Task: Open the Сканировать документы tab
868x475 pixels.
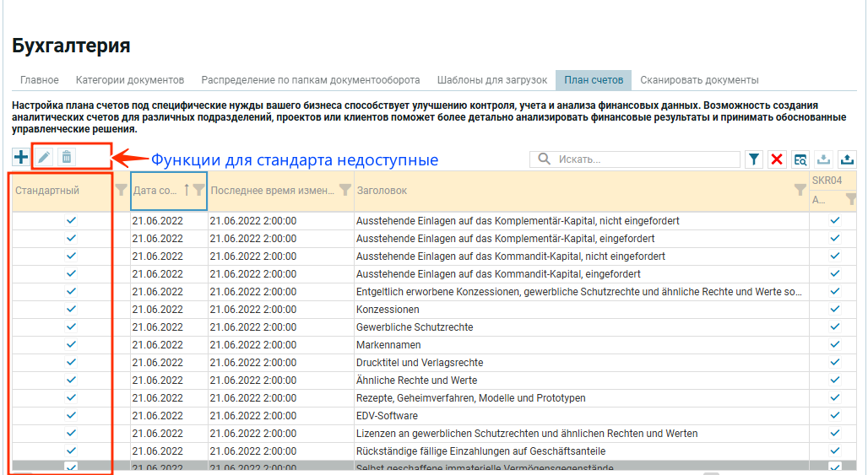Action: pyautogui.click(x=699, y=80)
